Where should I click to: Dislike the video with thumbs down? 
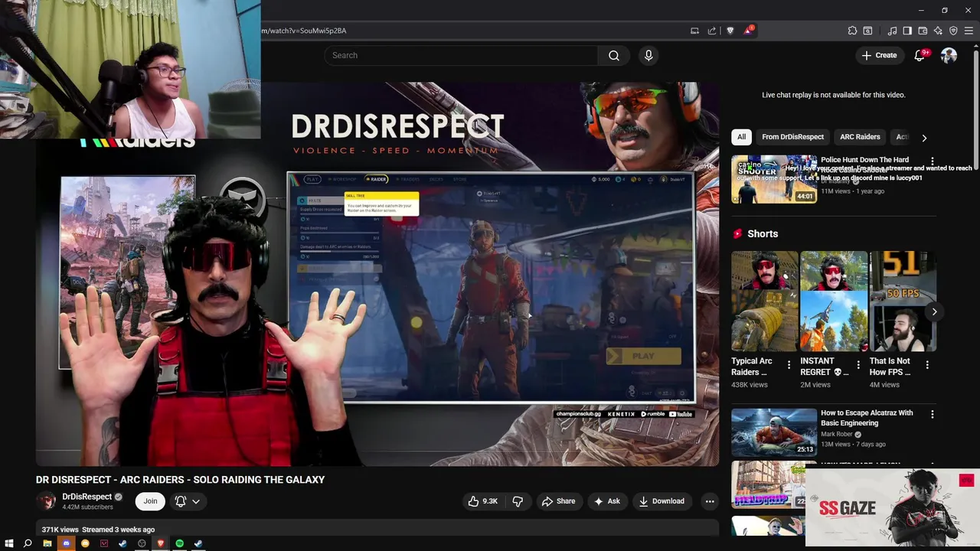[x=518, y=501]
